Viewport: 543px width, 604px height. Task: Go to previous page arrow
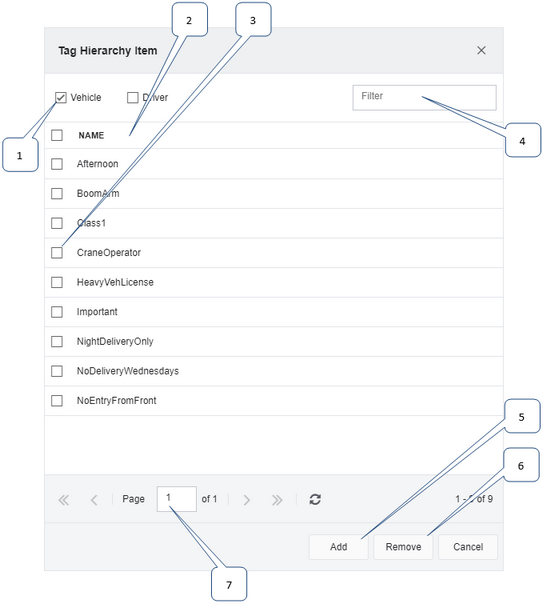pyautogui.click(x=94, y=500)
